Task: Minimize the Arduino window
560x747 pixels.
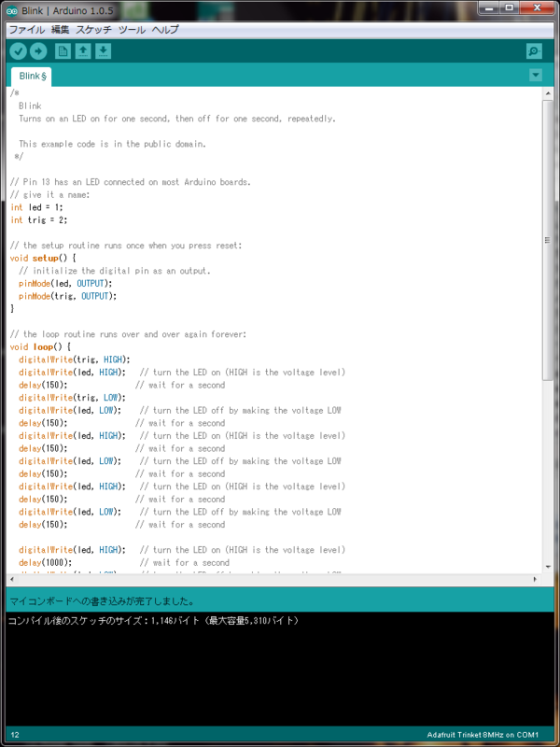Action: [x=489, y=7]
